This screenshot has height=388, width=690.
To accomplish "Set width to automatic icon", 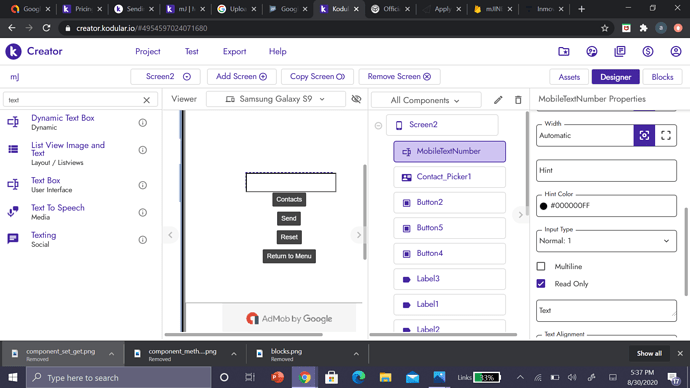I will pyautogui.click(x=644, y=135).
